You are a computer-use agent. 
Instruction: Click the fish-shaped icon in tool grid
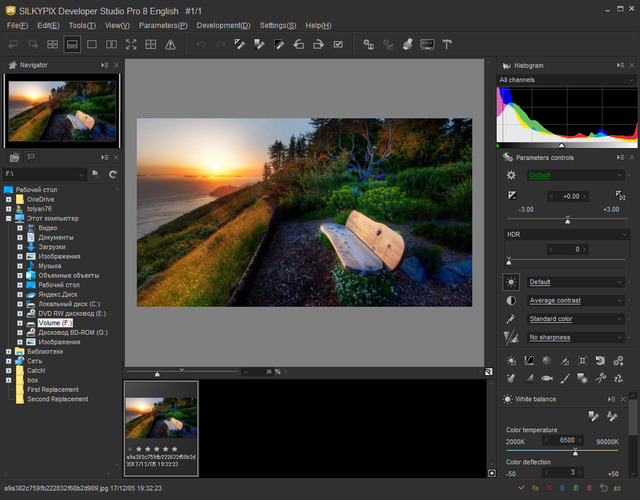point(547,379)
